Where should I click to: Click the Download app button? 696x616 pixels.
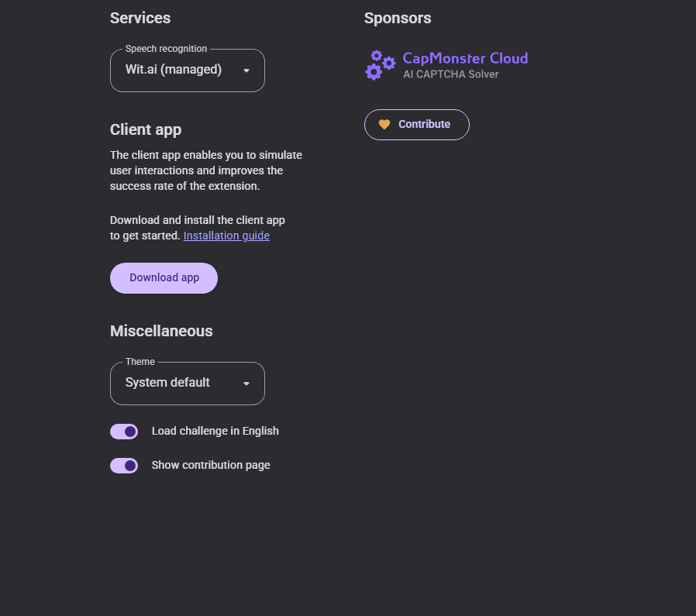tap(164, 278)
